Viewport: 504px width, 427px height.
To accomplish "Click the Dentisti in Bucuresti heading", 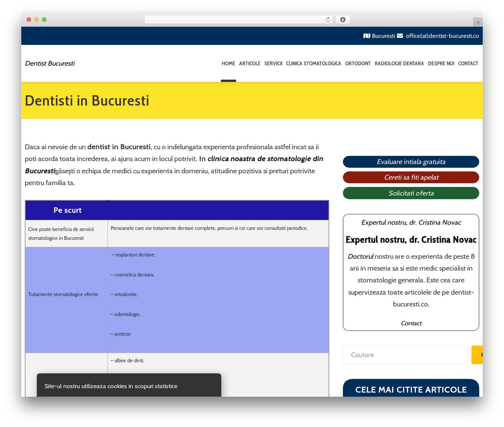I will tap(87, 101).
